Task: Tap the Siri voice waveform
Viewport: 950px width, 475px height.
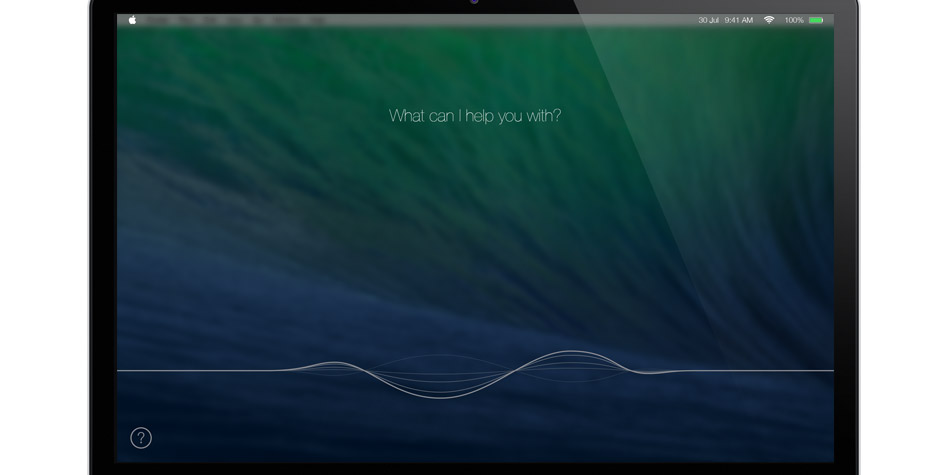Action: [475, 374]
